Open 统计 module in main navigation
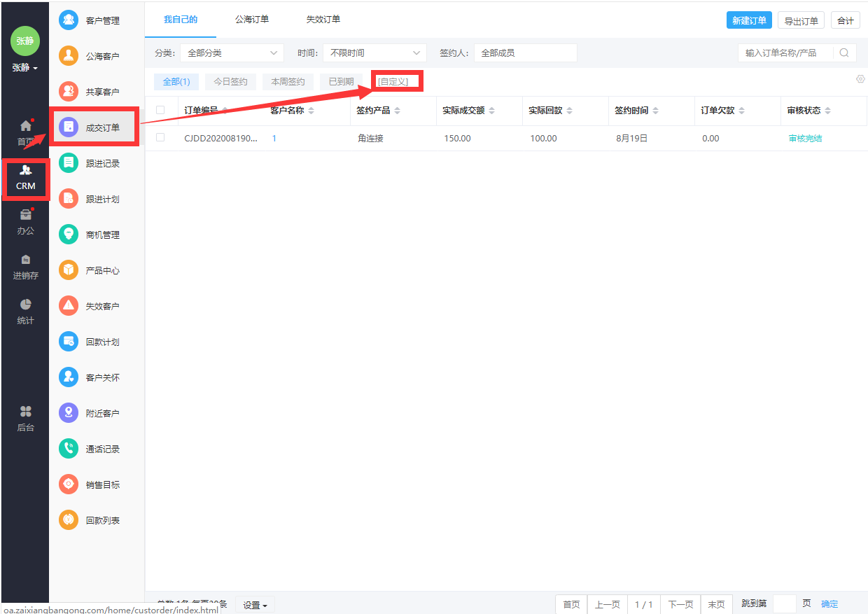The width and height of the screenshot is (868, 614). 25,312
